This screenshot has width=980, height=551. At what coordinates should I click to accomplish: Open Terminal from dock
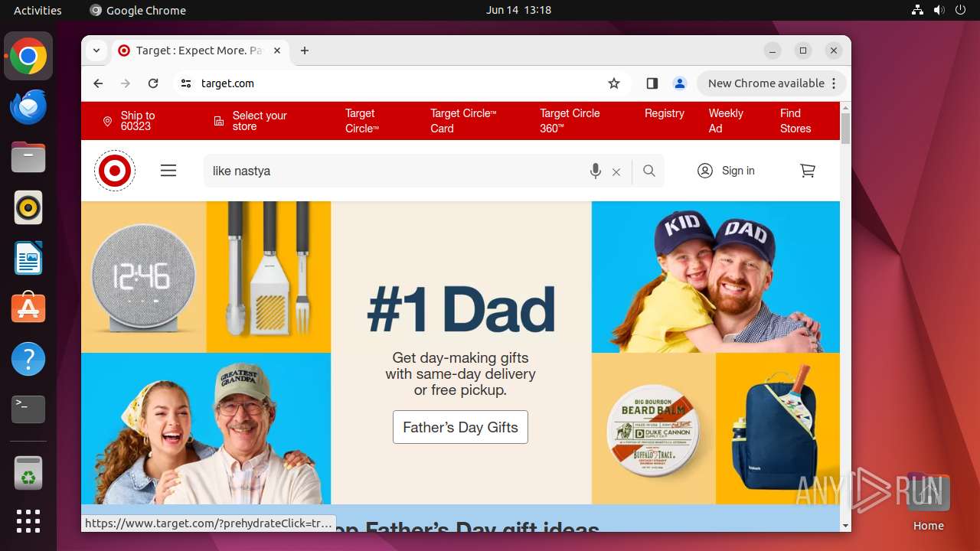click(x=28, y=409)
